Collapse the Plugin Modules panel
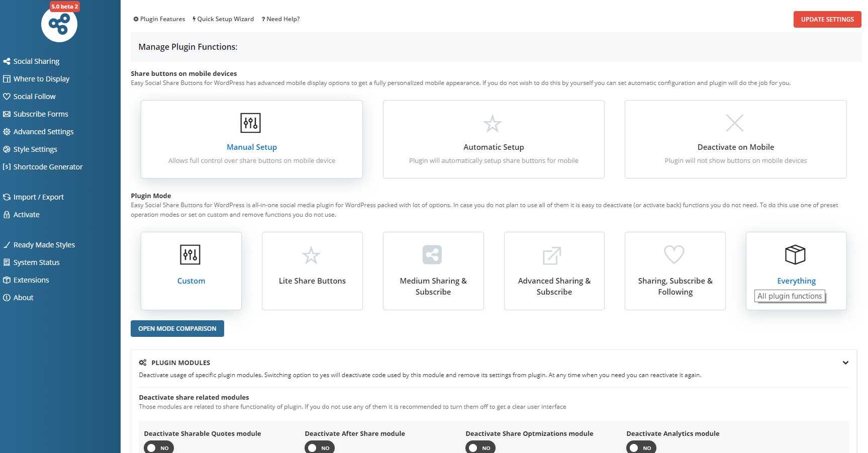The height and width of the screenshot is (453, 868). click(845, 363)
